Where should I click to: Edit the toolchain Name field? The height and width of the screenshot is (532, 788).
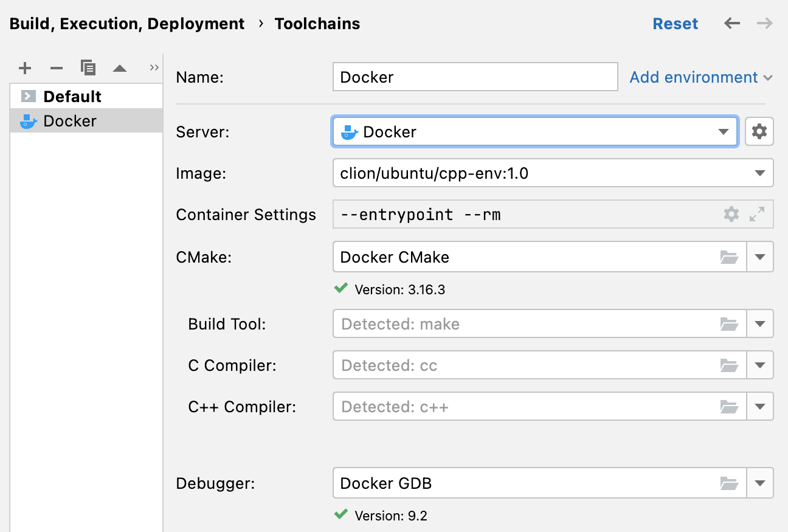click(474, 77)
